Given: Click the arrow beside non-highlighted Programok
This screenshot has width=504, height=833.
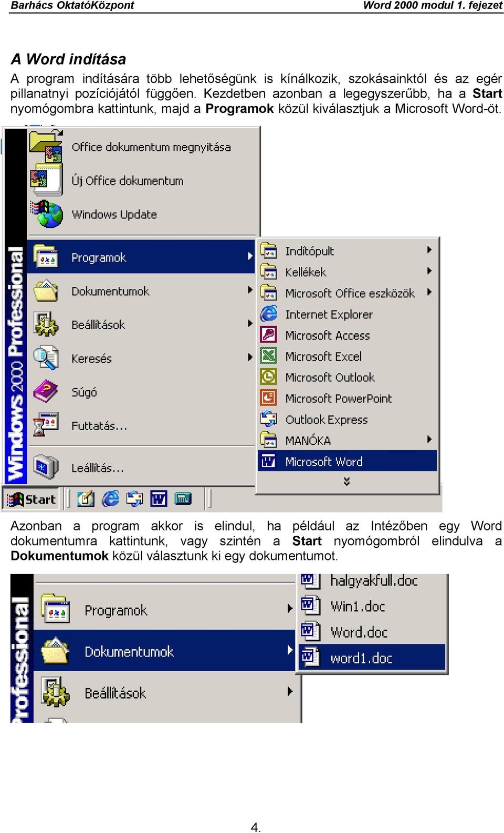Looking at the screenshot, I should [x=289, y=608].
